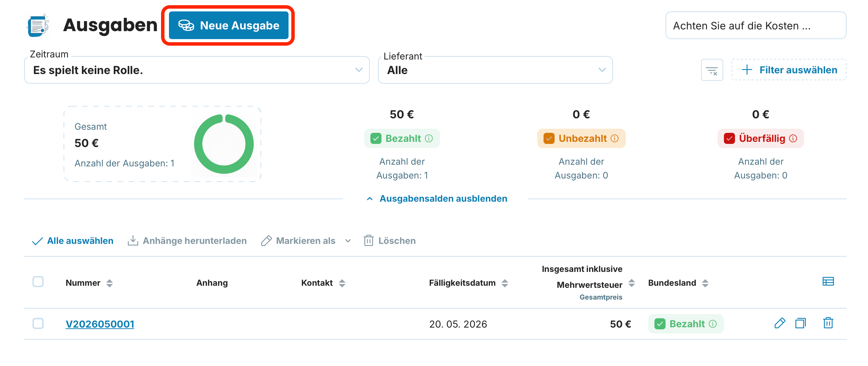This screenshot has width=868, height=366.
Task: Click the info icon next to Unbezahlt
Action: (x=615, y=138)
